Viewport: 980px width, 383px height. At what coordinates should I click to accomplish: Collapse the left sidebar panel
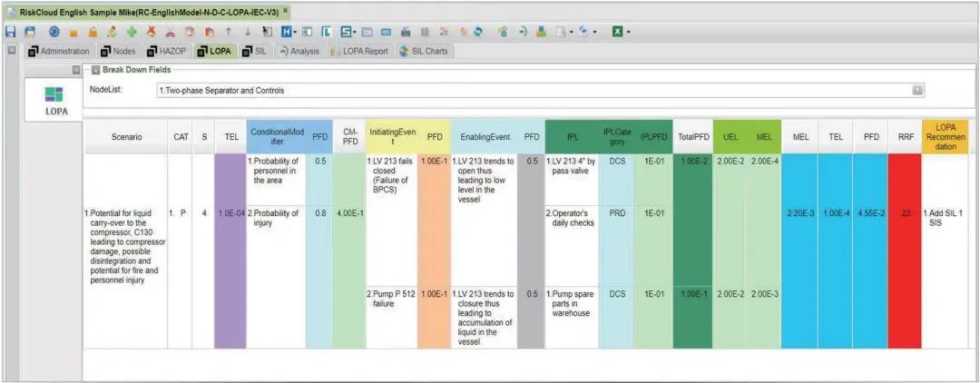coord(76,70)
